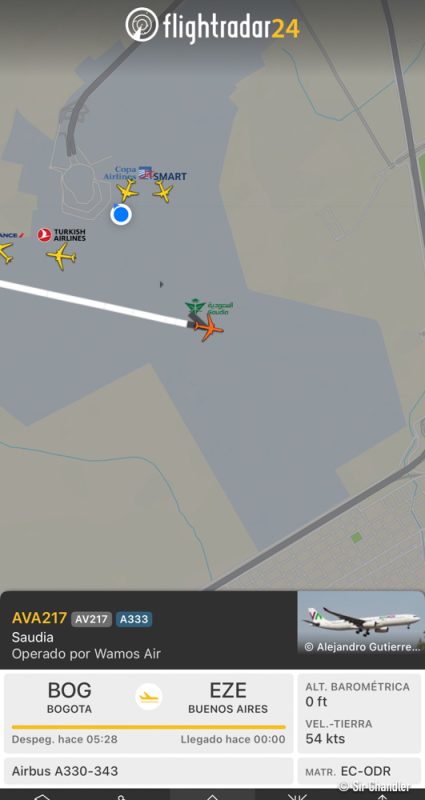
Task: Tap the flightradar24 radar logo
Action: 142,24
